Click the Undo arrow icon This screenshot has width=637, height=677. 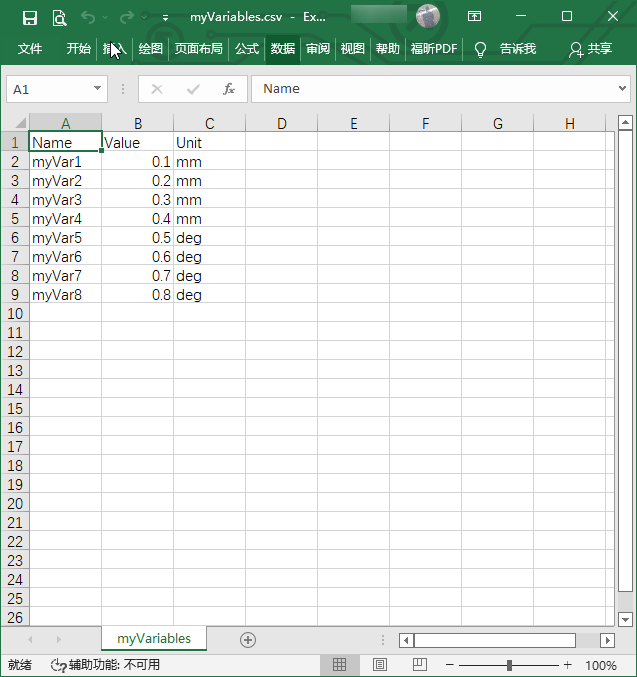point(88,17)
